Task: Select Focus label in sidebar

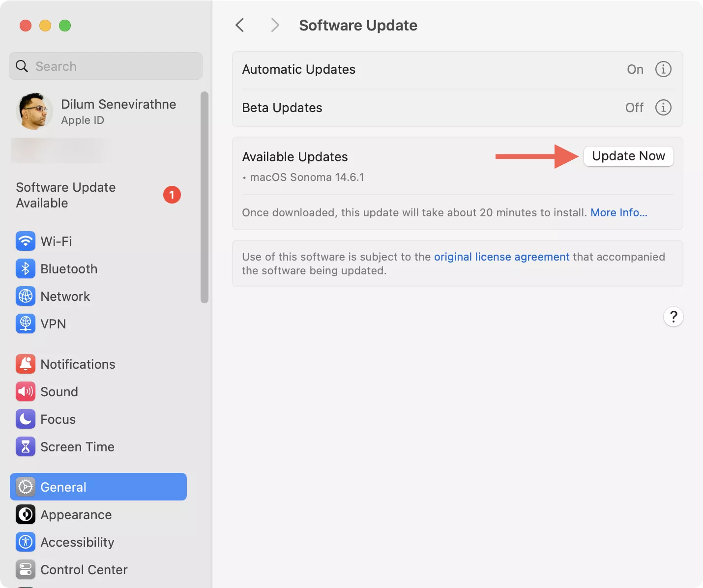Action: pyautogui.click(x=58, y=419)
